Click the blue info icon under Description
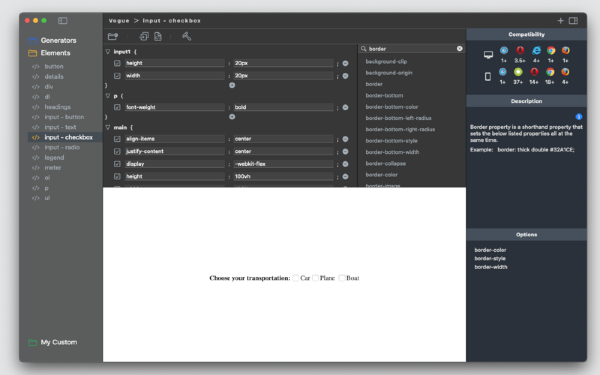Screen dimensions: 600x375 click(x=579, y=116)
